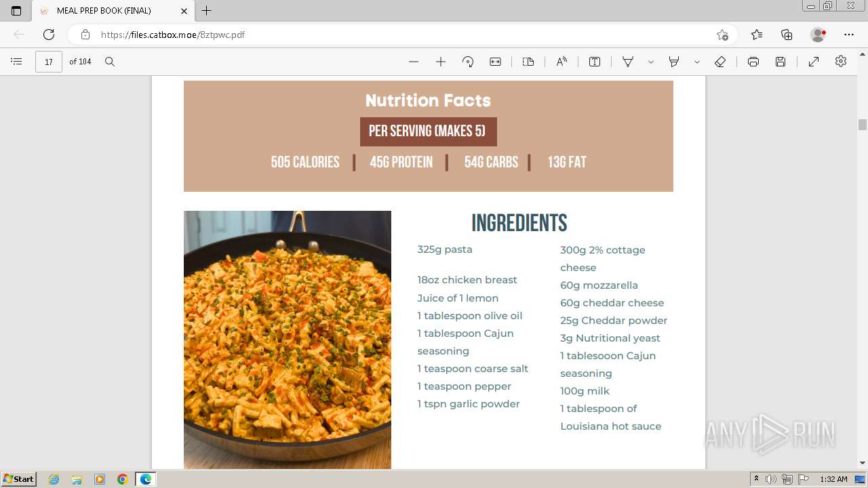Click Juice of 1 lemon text

(x=458, y=298)
